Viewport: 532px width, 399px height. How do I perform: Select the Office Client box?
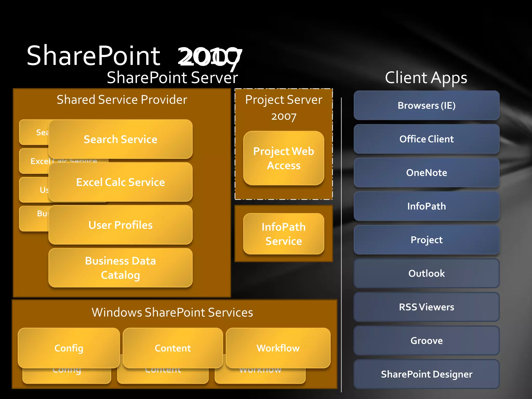(x=426, y=139)
